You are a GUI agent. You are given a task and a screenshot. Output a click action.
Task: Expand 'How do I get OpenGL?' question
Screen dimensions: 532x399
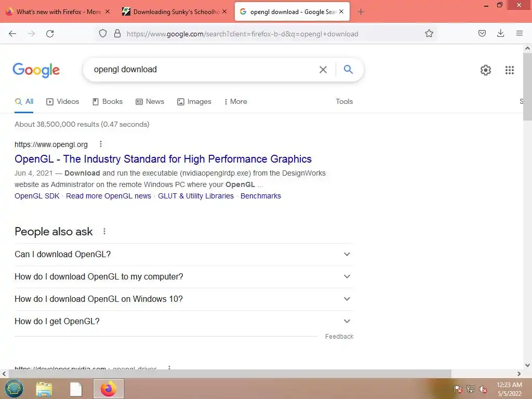184,321
